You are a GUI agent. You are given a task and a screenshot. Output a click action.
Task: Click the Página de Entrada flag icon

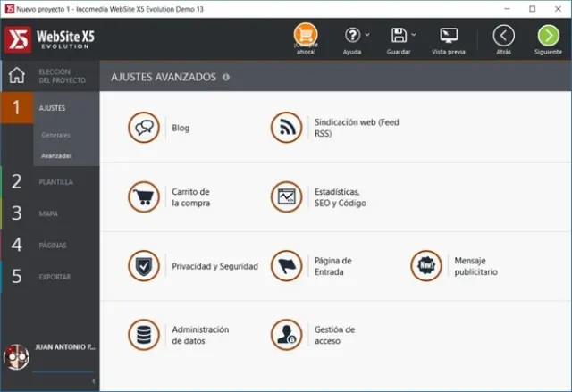click(x=286, y=266)
